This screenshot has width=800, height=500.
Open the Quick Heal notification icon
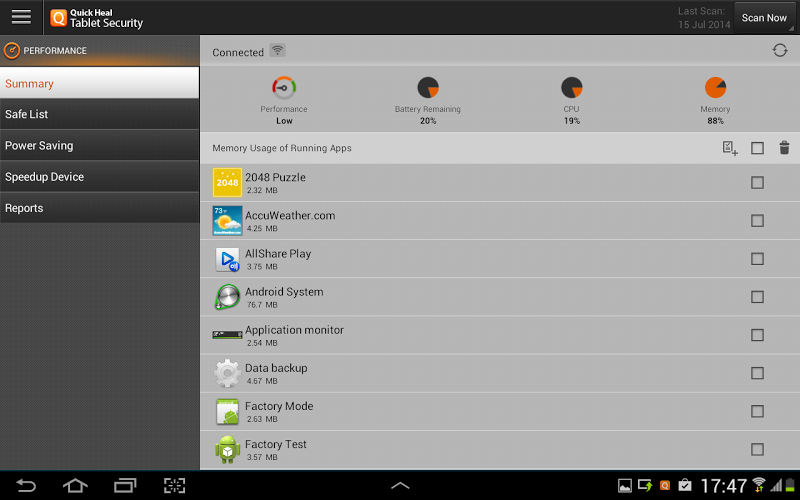coord(665,485)
